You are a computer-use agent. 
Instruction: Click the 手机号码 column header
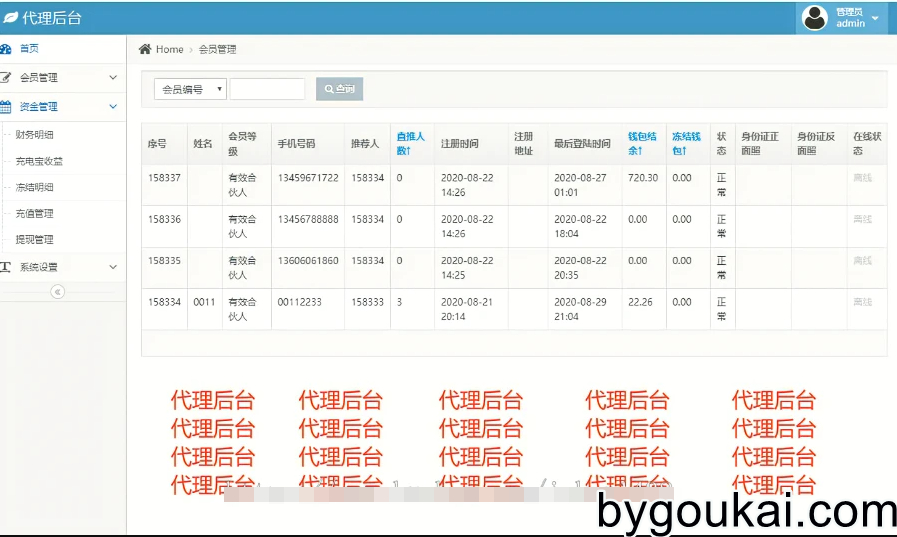coord(296,144)
